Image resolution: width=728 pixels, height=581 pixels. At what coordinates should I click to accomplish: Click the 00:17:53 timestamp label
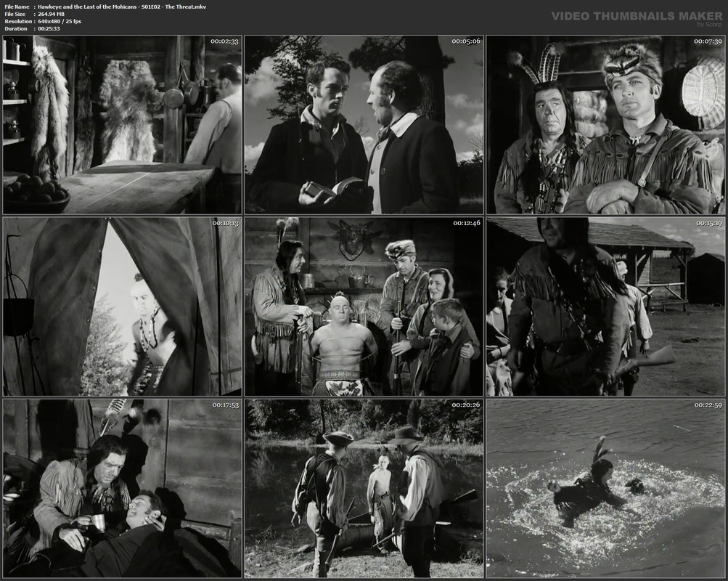(225, 405)
